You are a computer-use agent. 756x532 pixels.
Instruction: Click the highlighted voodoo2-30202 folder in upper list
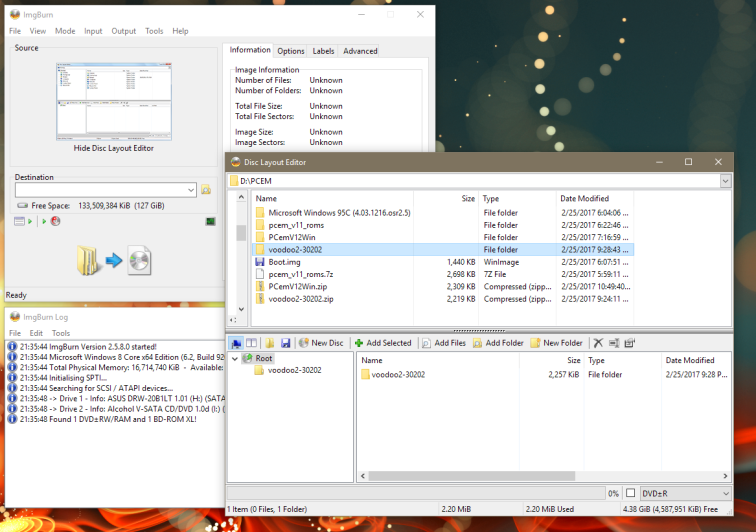pos(443,250)
